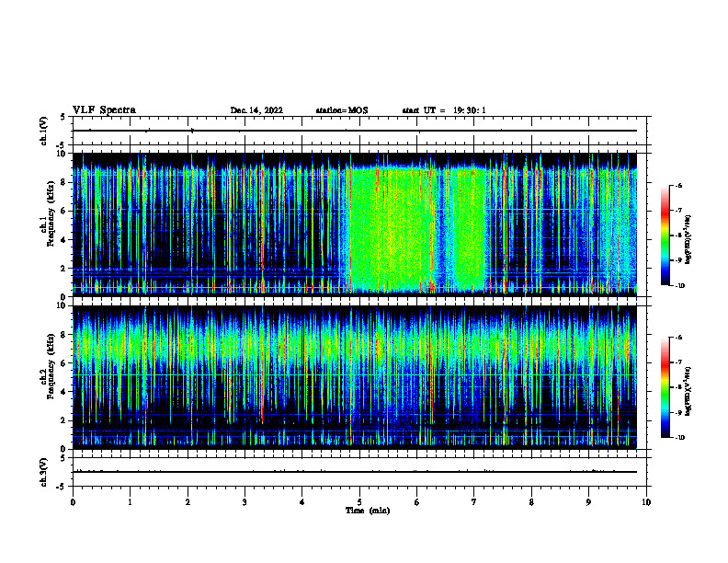
Task: Click the time axis end label "10"
Action: [x=646, y=502]
